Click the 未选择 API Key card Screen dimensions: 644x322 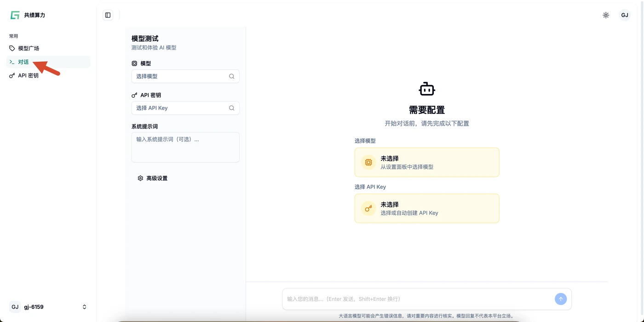tap(427, 208)
